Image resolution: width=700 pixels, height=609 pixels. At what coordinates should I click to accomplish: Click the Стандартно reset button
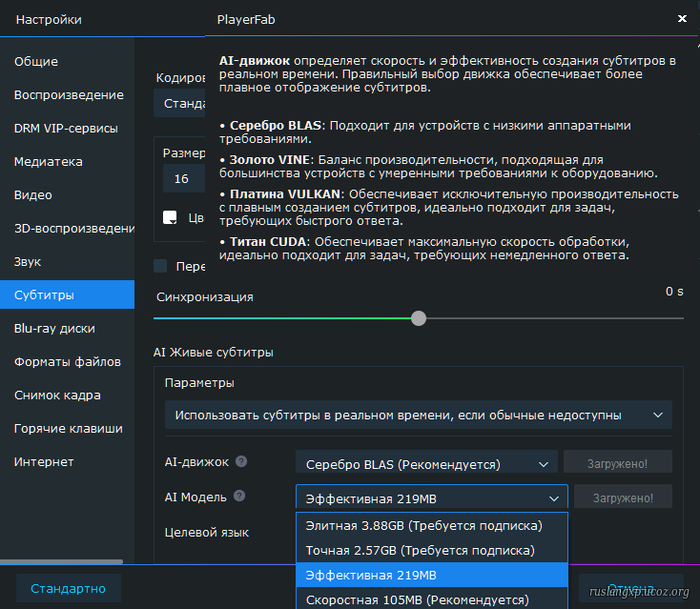click(x=68, y=588)
